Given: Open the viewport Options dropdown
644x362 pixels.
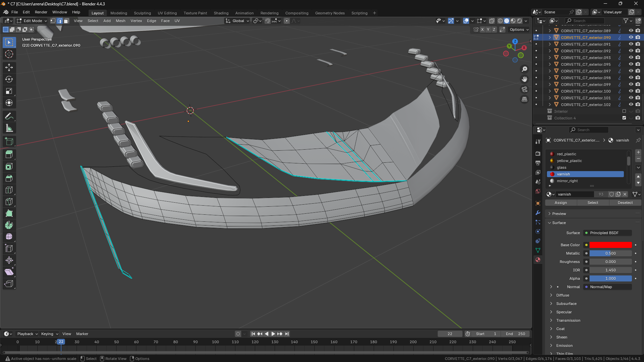Looking at the screenshot, I should click(519, 30).
